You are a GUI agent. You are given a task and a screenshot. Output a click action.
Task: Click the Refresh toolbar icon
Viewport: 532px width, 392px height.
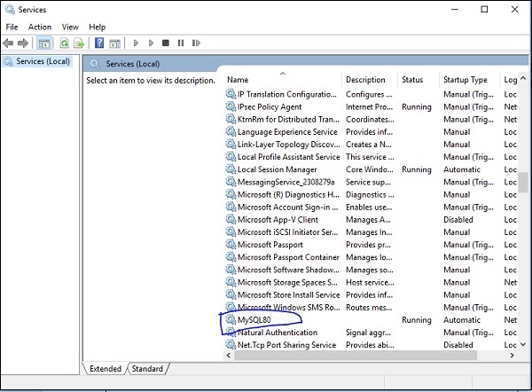coord(65,43)
